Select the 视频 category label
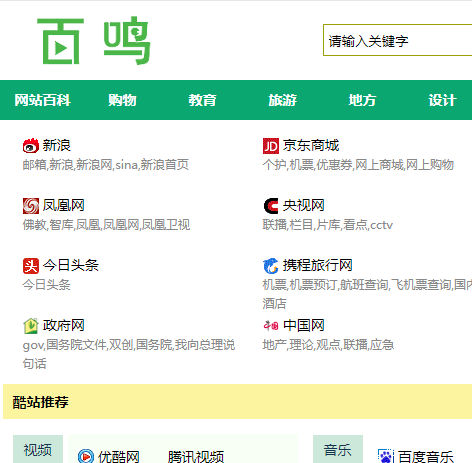472x463 pixels. click(x=38, y=450)
